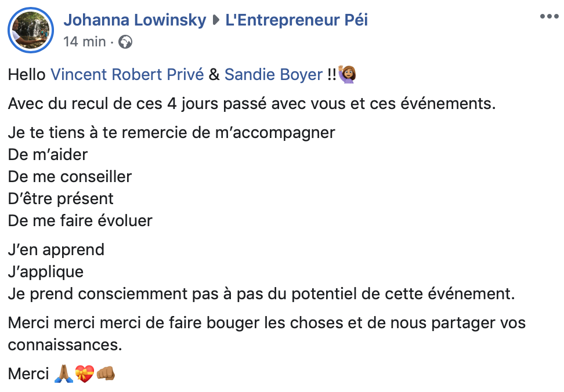Open Johanna Lowinsky's profile name link
This screenshot has width=564, height=392.
[135, 20]
